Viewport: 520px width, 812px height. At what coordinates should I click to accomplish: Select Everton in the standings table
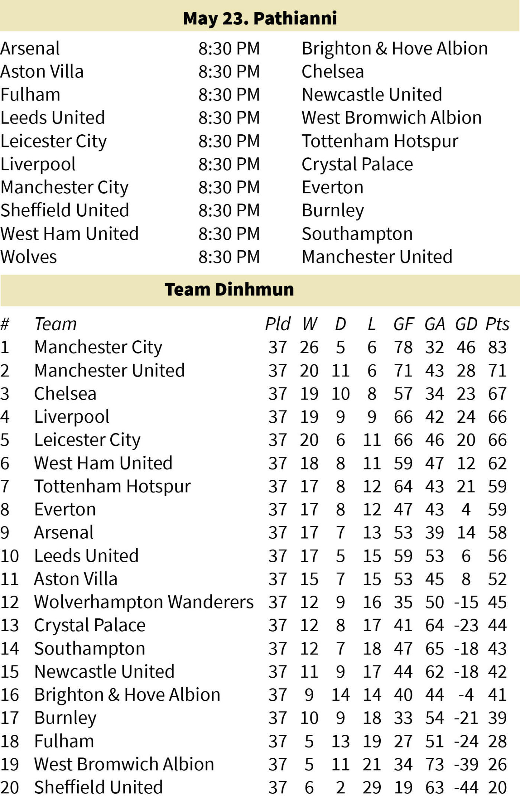tap(65, 510)
